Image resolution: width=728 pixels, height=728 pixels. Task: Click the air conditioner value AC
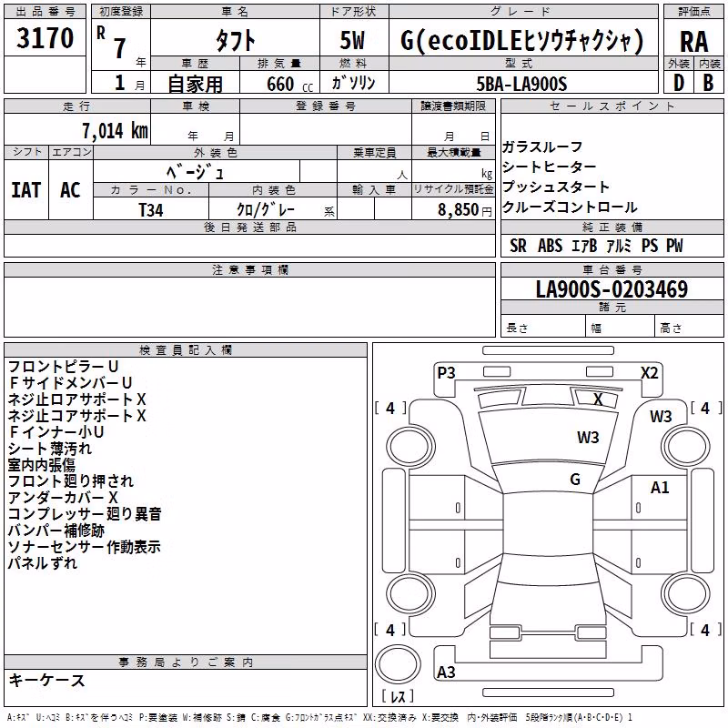pyautogui.click(x=70, y=190)
